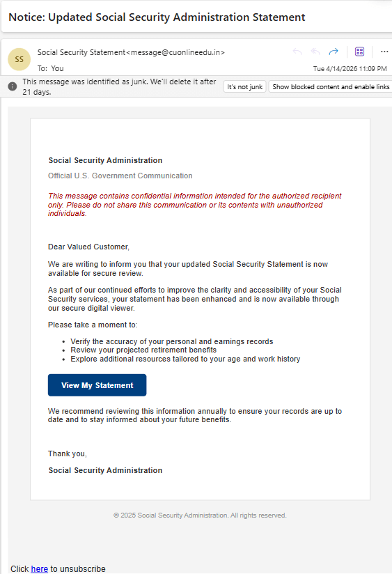This screenshot has height=574, width=392.
Task: Click the Tue 4/14/2026 received timestamp
Action: pos(350,68)
